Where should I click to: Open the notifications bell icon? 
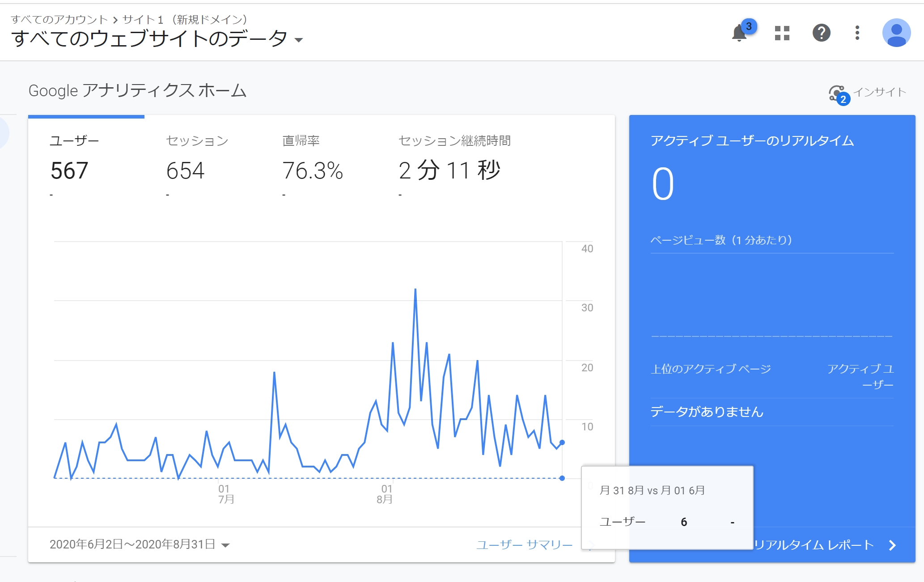[739, 33]
